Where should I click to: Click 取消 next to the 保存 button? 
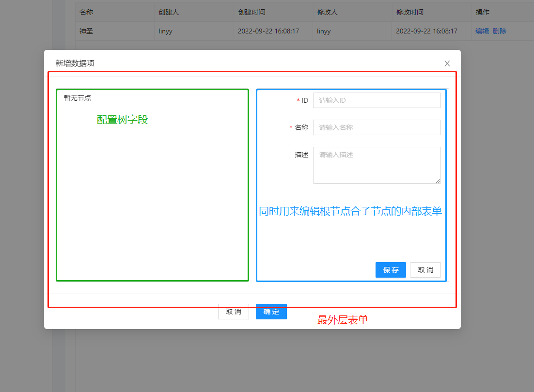click(425, 270)
